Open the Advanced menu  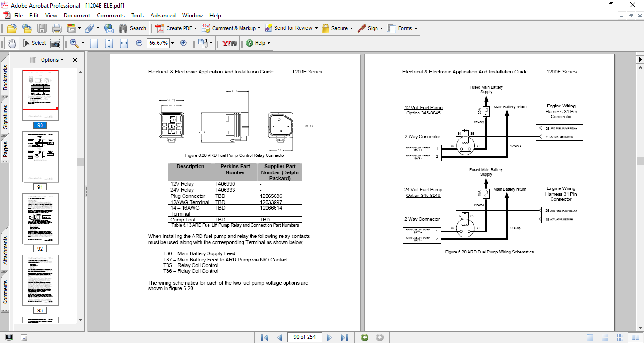(x=163, y=15)
